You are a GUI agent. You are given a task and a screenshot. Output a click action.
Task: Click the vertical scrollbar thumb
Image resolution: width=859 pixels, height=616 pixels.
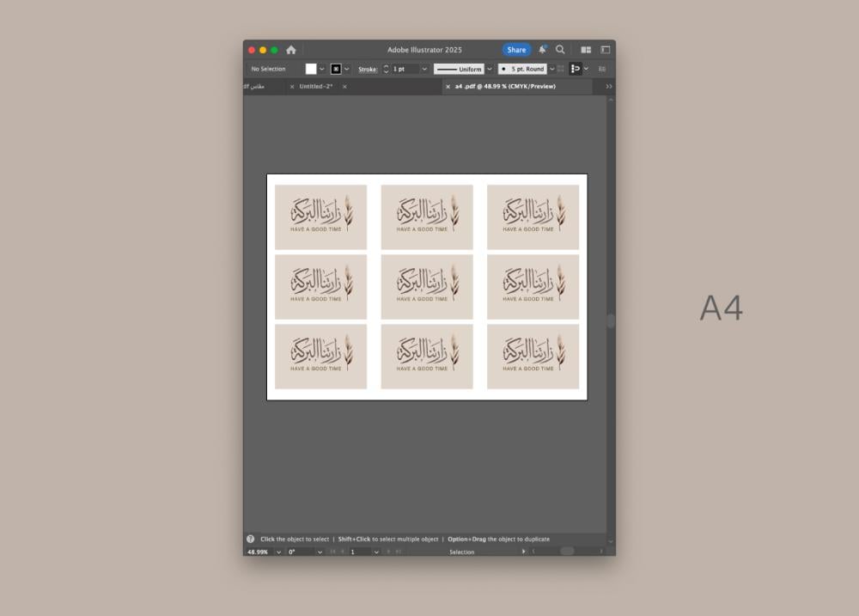(611, 320)
